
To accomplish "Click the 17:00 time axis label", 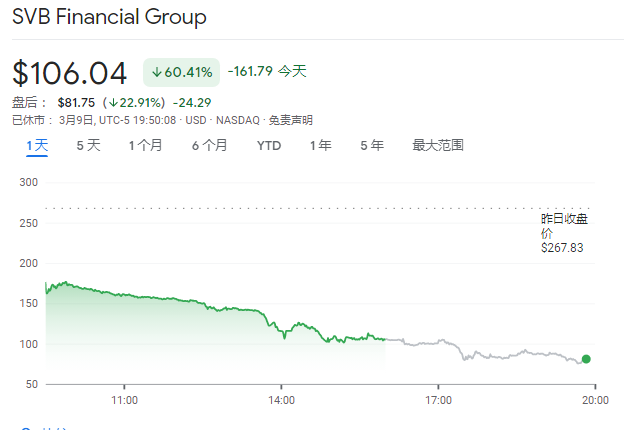I will click(x=438, y=399).
